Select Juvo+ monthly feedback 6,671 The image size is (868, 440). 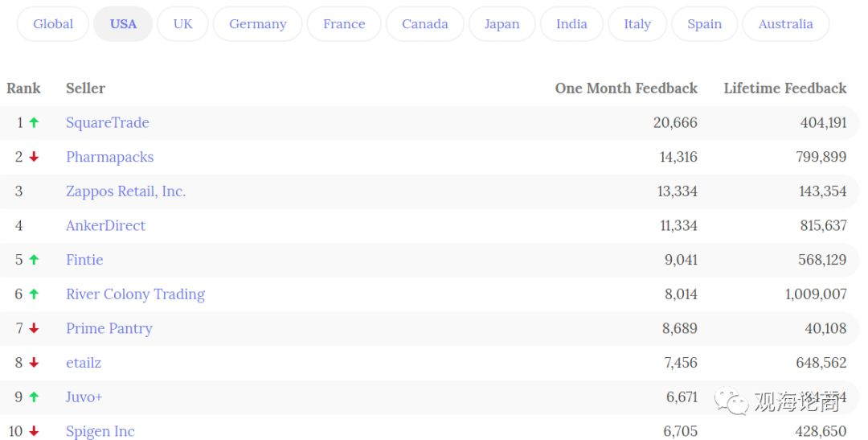coord(682,397)
